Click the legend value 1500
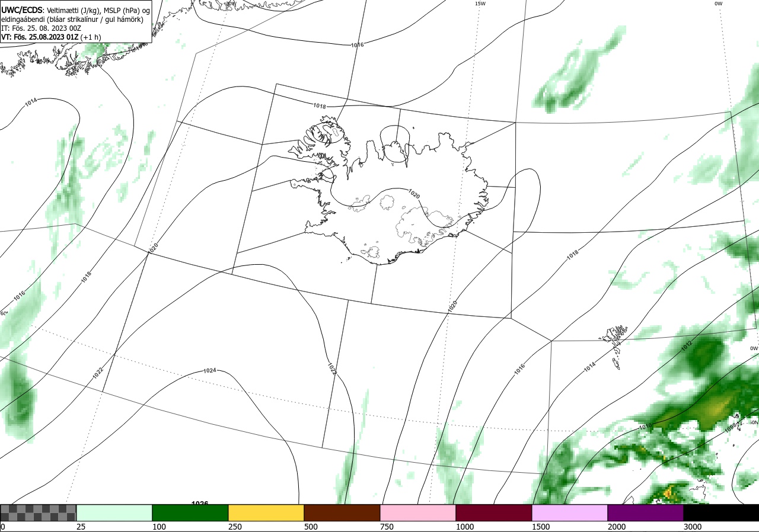 [541, 527]
